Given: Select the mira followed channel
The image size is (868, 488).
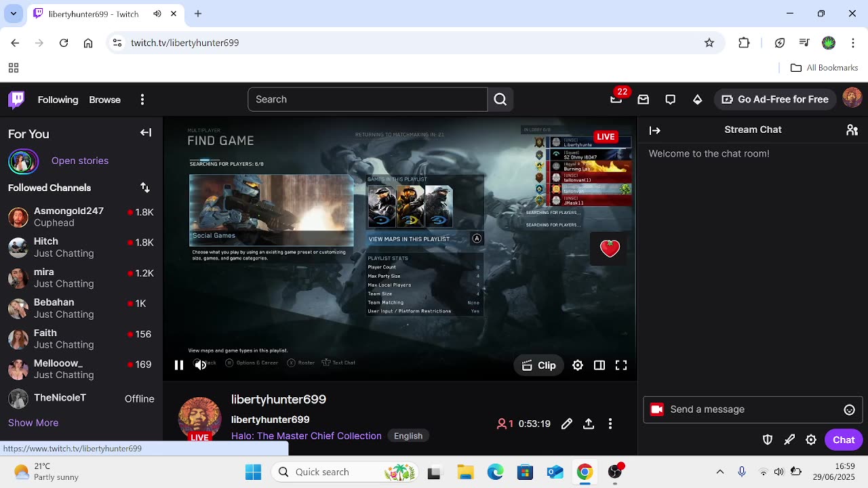Looking at the screenshot, I should (x=81, y=278).
